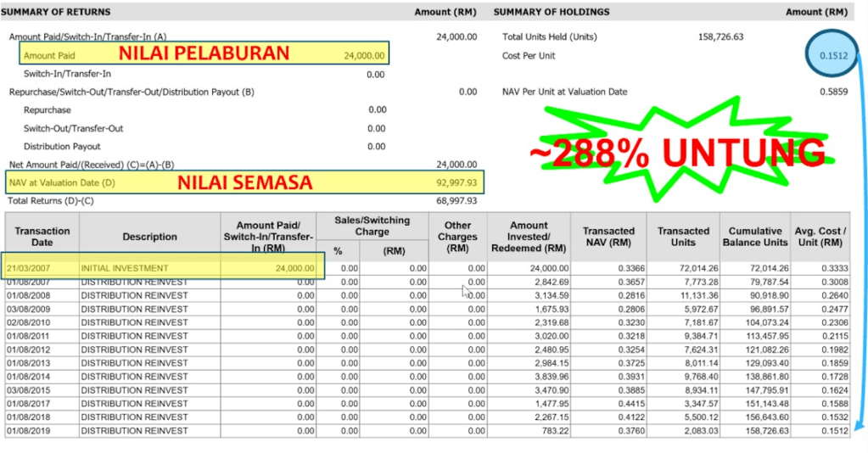868x453 pixels.
Task: Click the green ~288% UNTUNG starburst
Action: click(677, 153)
